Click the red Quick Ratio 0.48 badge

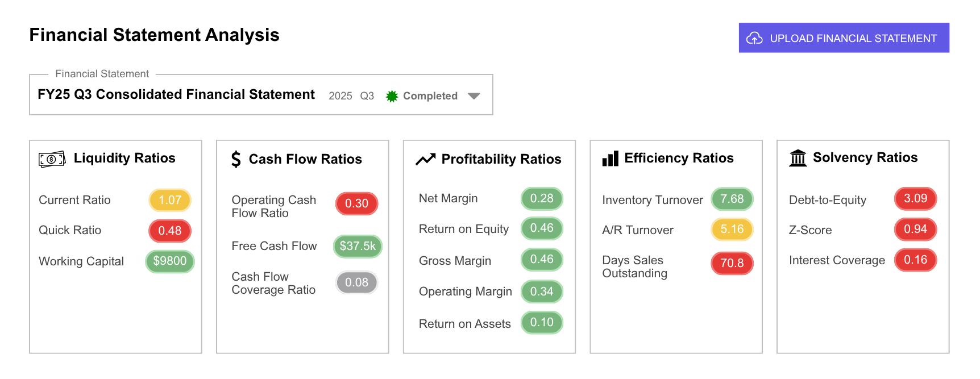pos(170,231)
